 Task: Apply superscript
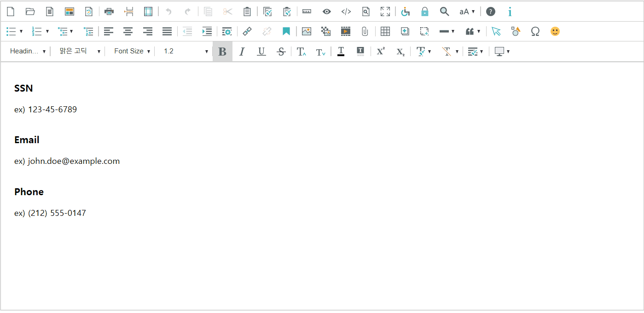point(381,51)
